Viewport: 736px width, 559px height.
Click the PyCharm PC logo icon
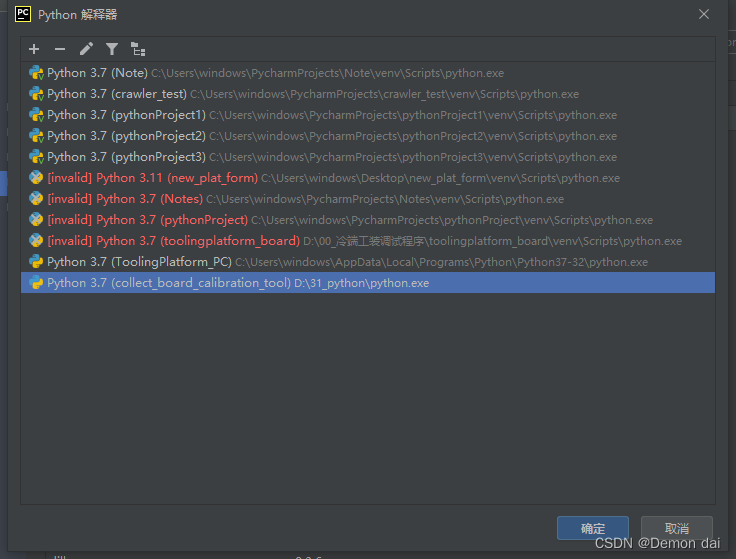23,14
